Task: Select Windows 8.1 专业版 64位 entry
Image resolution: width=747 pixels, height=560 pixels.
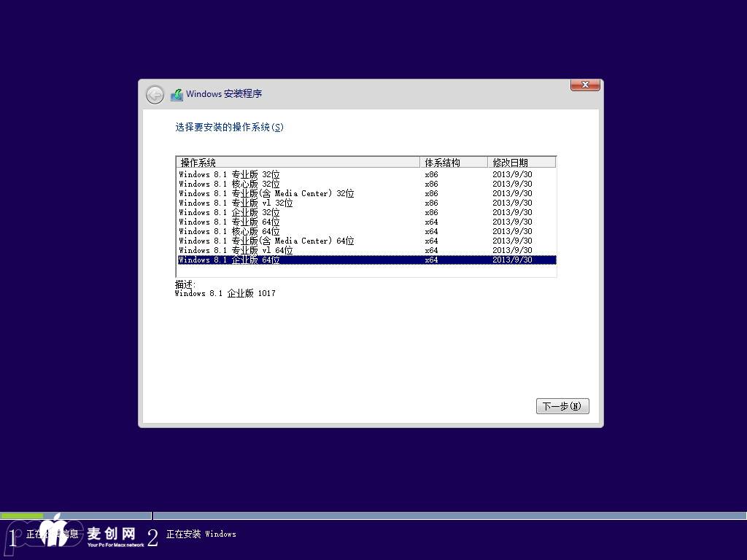Action: coord(230,222)
